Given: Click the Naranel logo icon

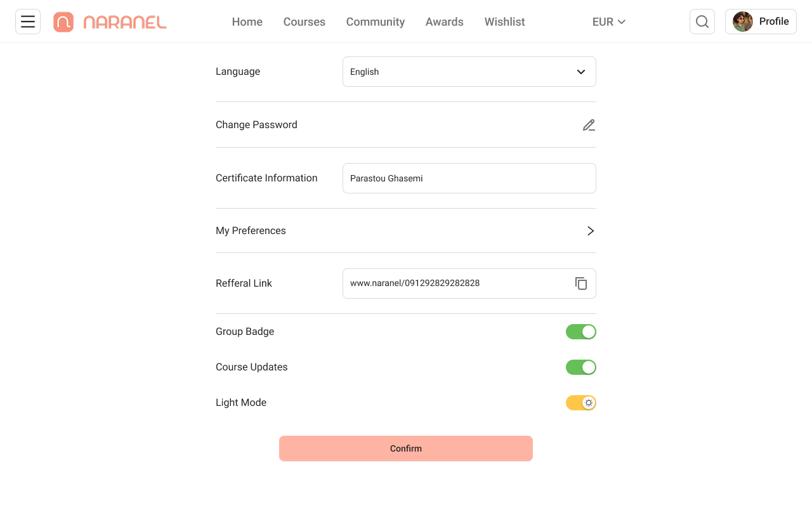Looking at the screenshot, I should pos(63,22).
